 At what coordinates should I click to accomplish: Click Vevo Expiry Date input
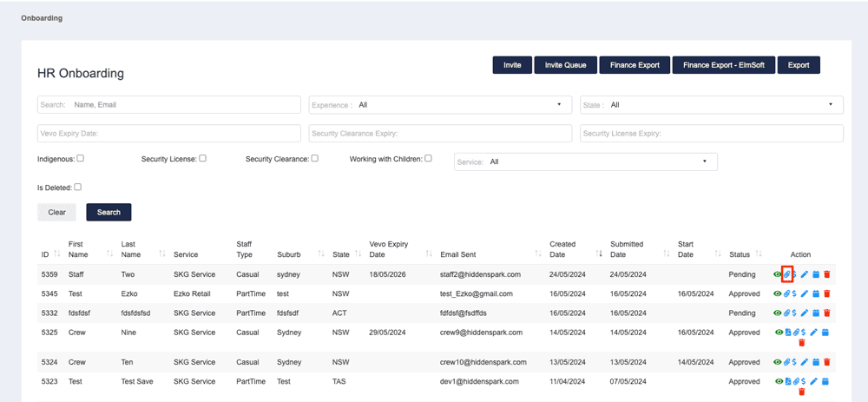[169, 134]
